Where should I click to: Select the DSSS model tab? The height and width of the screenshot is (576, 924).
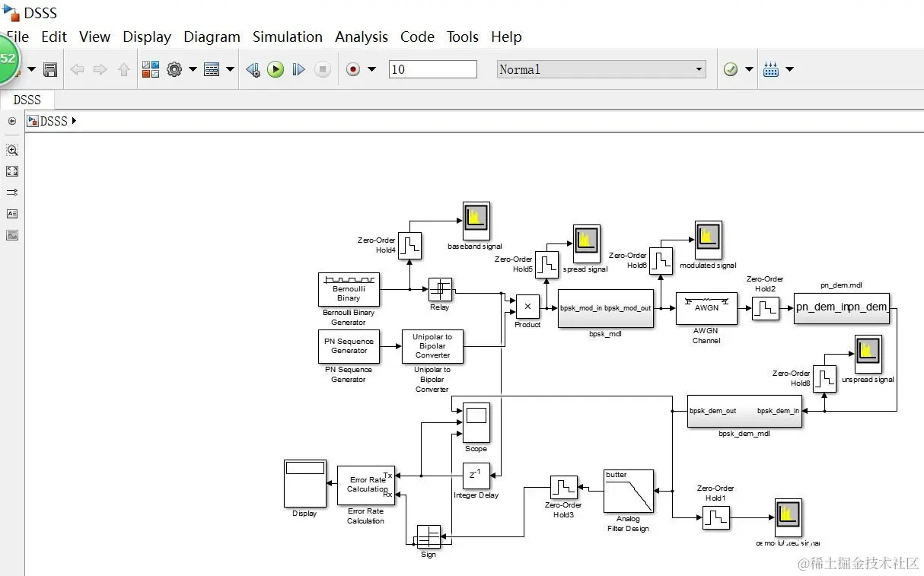(27, 100)
